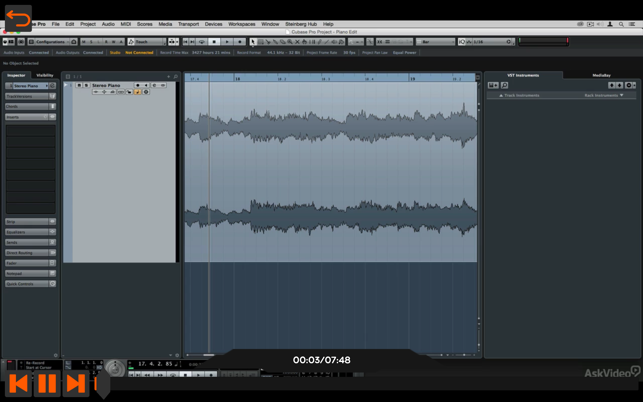This screenshot has width=643, height=402.
Task: Open the Touch automation mode dropdown
Action: point(146,42)
